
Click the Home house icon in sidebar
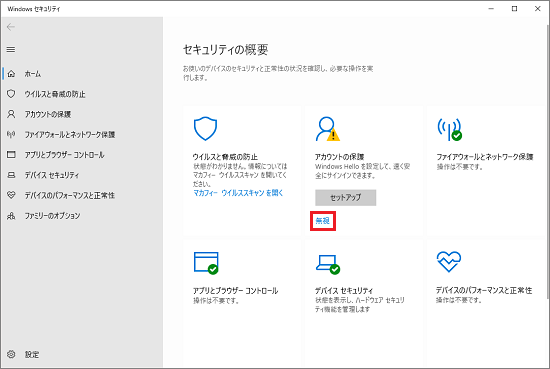[11, 74]
